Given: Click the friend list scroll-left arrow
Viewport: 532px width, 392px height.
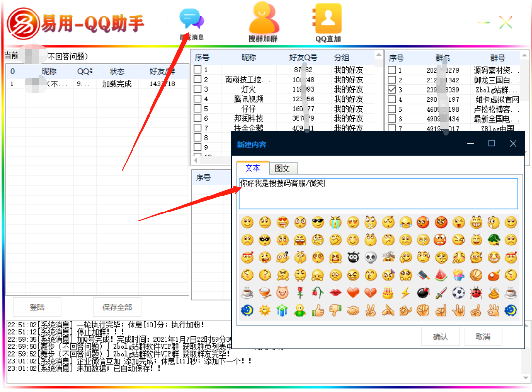Looking at the screenshot, I should (x=196, y=160).
